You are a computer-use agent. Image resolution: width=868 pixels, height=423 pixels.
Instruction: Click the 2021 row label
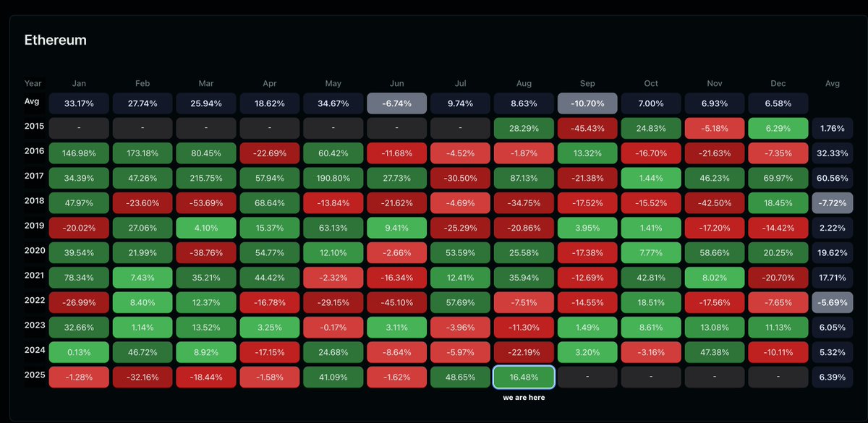click(x=34, y=276)
